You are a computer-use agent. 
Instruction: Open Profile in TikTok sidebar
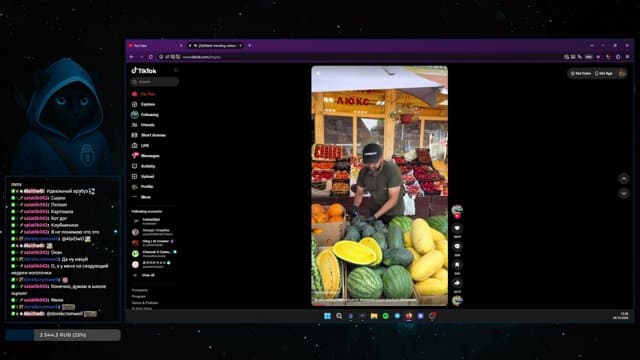tap(143, 187)
